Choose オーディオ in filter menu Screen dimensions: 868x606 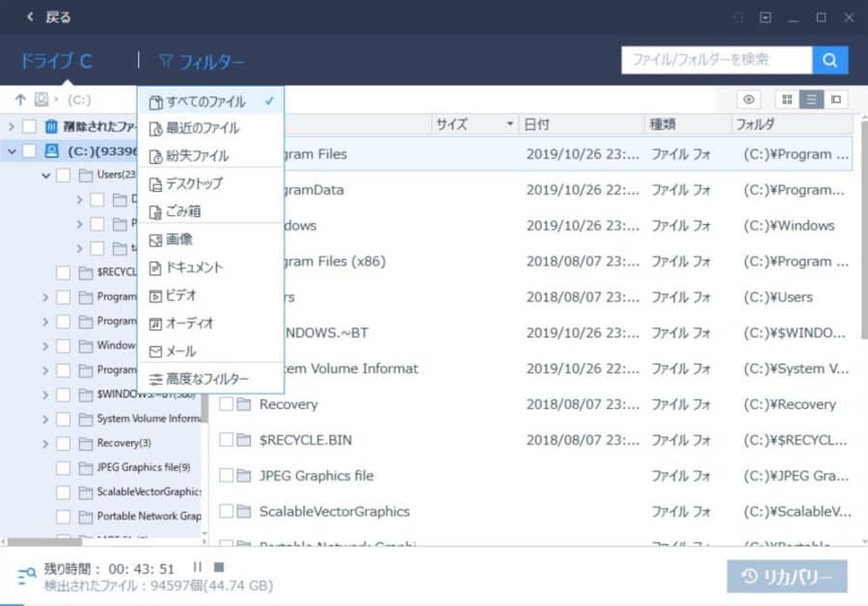point(211,323)
